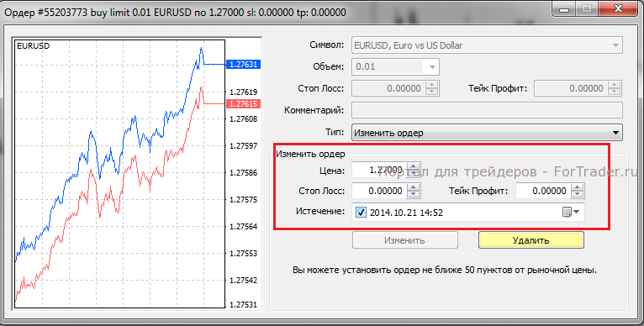The height and width of the screenshot is (326, 644).
Task: Click the 1.27597 price axis value
Action: [x=244, y=145]
